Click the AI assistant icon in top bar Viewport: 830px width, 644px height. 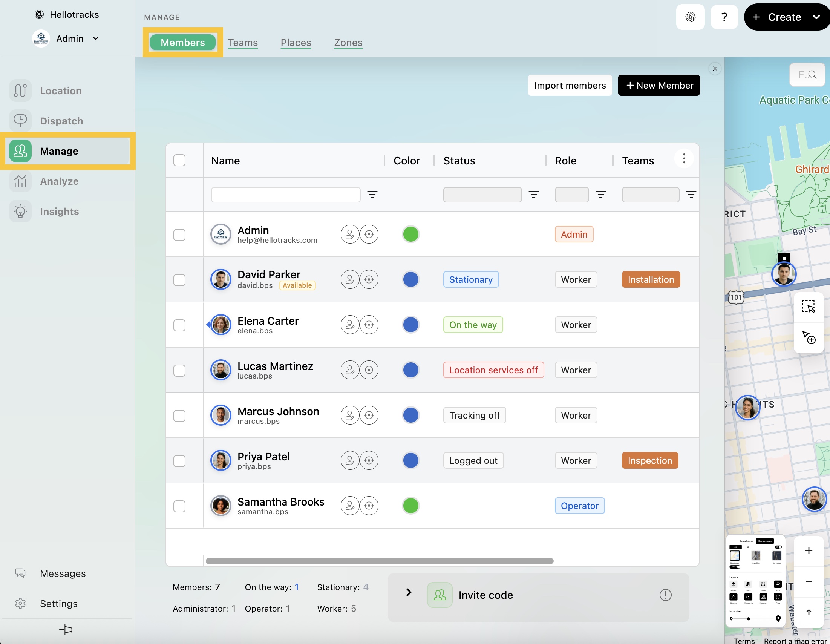pyautogui.click(x=690, y=17)
